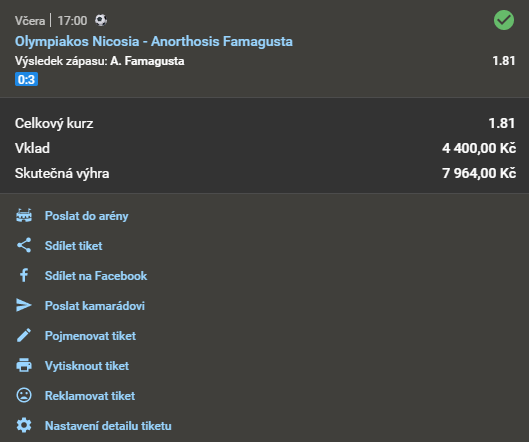The height and width of the screenshot is (442, 529).
Task: Click the sad face complaint icon
Action: [x=24, y=395]
